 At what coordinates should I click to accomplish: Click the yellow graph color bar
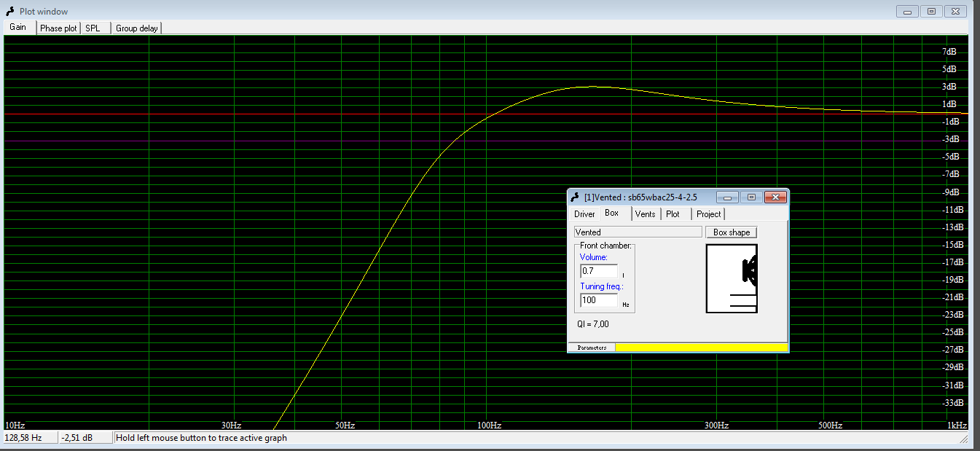(701, 348)
